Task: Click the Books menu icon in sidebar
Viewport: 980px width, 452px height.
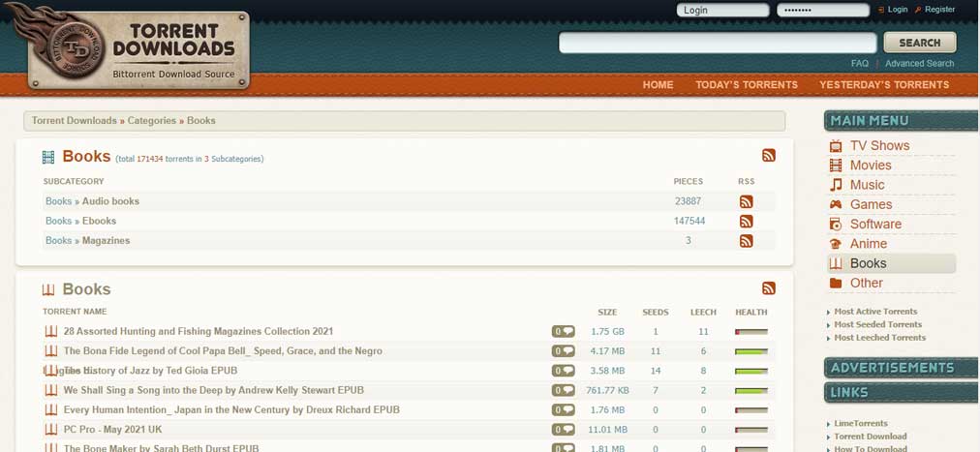Action: point(836,263)
